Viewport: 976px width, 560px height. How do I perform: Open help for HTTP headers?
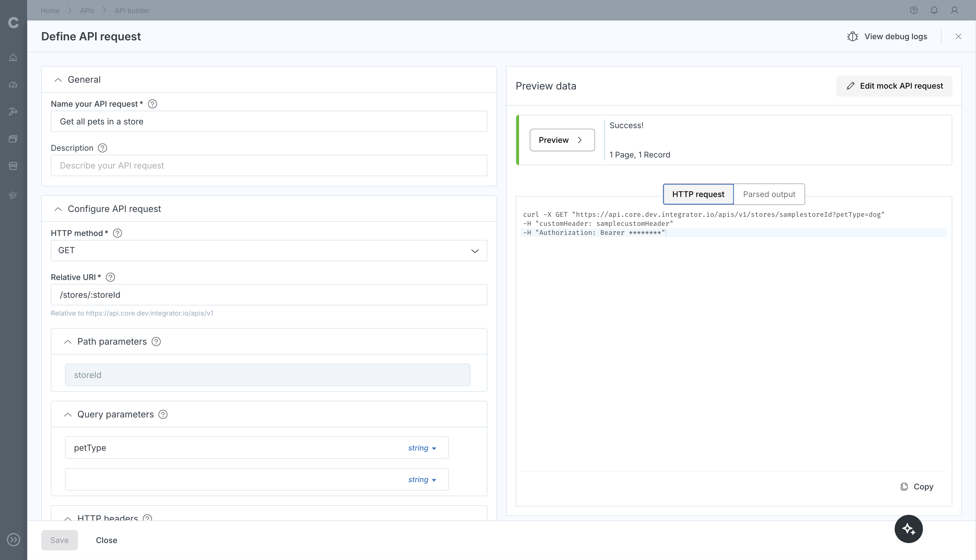coord(147,518)
